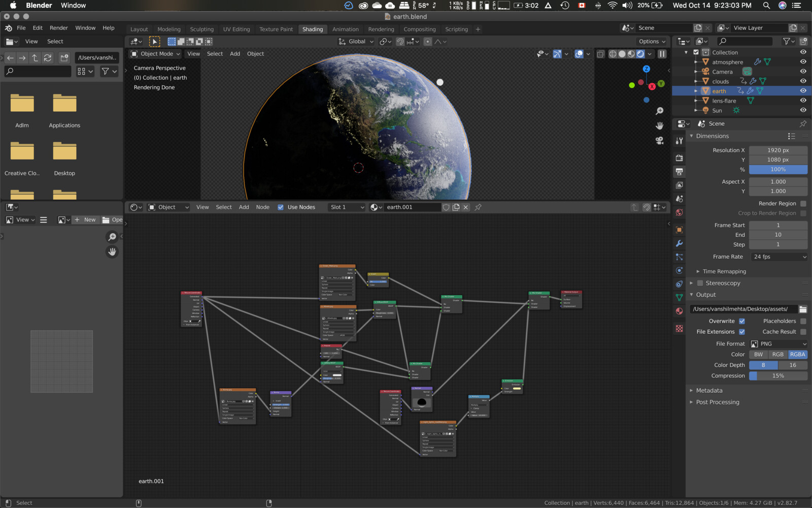This screenshot has height=508, width=812.
Task: Open the Tool properties tab
Action: [x=679, y=141]
